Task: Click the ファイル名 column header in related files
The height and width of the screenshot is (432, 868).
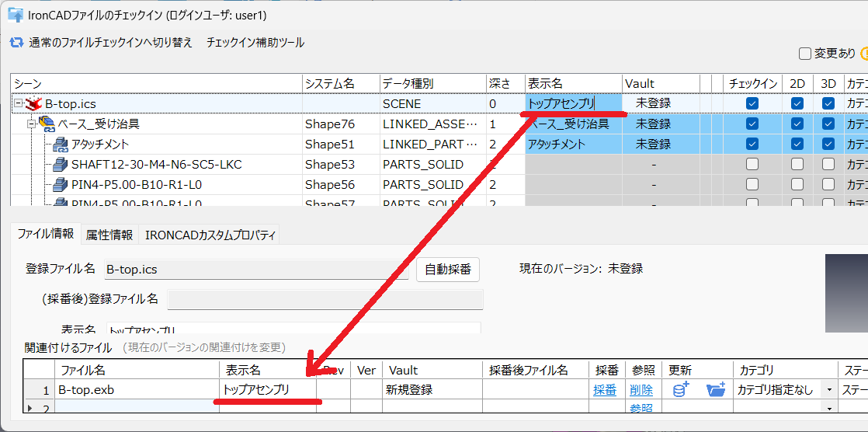Action: tap(137, 370)
